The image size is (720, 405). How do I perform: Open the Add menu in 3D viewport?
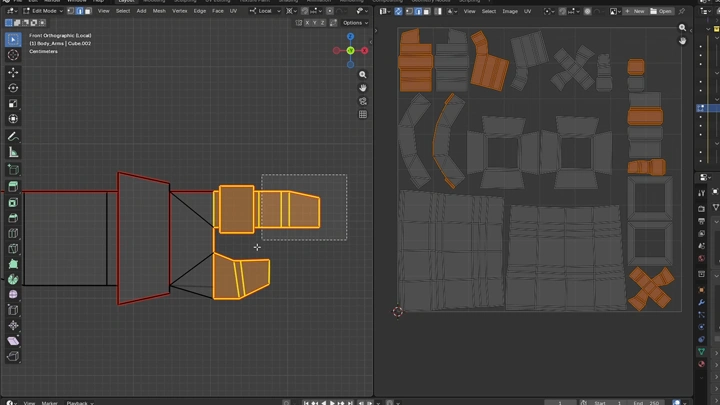(141, 11)
